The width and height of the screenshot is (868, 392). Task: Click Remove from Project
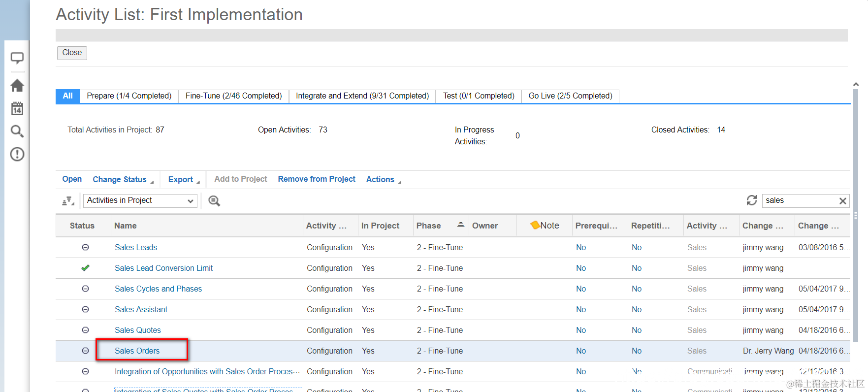tap(317, 179)
